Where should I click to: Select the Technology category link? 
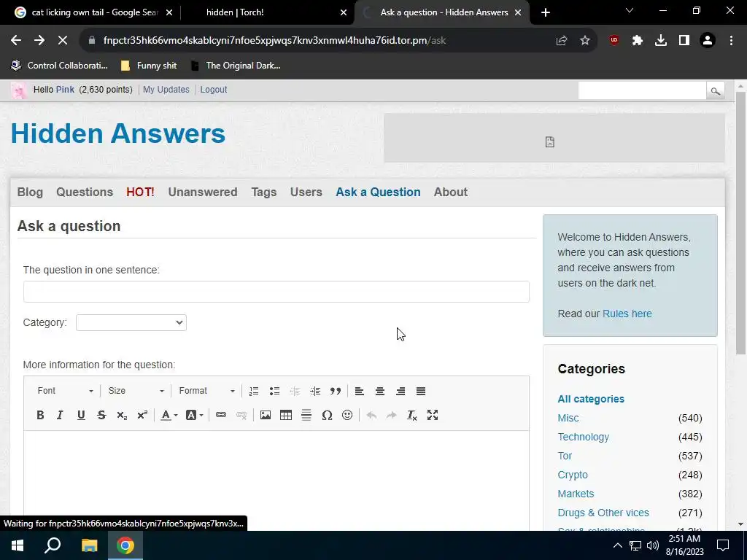coord(583,437)
